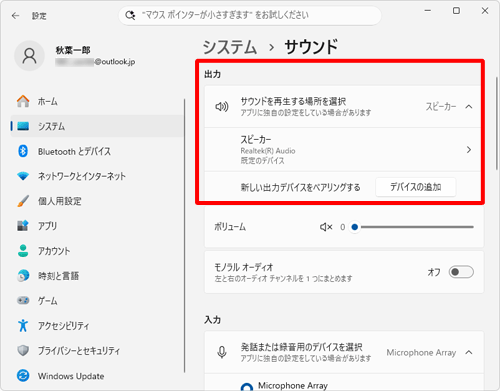Click the search magnifier icon
Screen dimensions: 500x391
tap(130, 15)
